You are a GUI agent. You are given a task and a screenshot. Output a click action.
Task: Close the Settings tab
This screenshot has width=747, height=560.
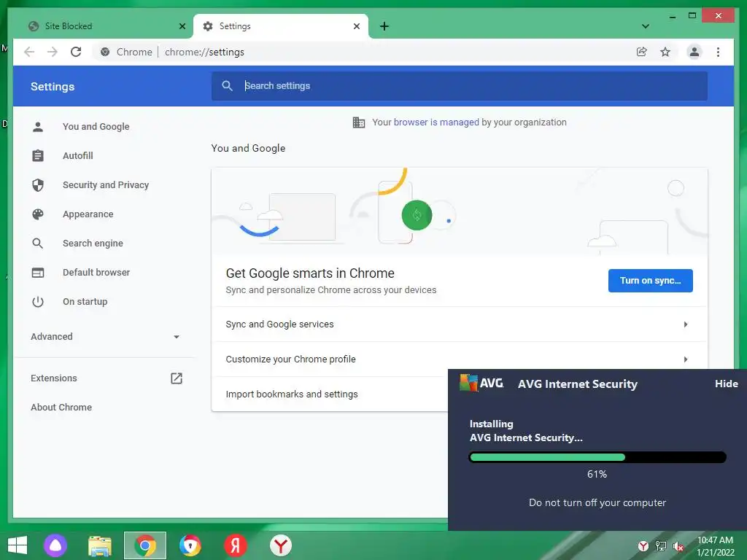pos(356,26)
